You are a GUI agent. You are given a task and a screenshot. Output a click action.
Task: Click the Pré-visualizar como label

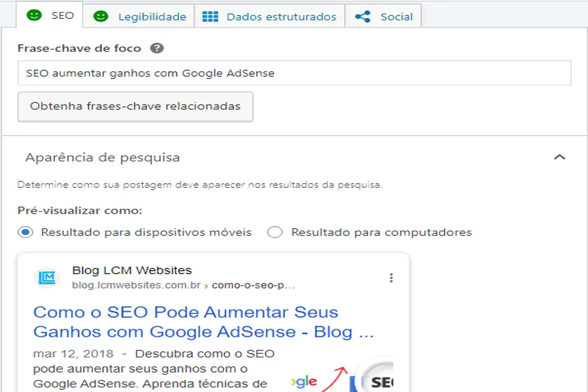click(x=80, y=210)
